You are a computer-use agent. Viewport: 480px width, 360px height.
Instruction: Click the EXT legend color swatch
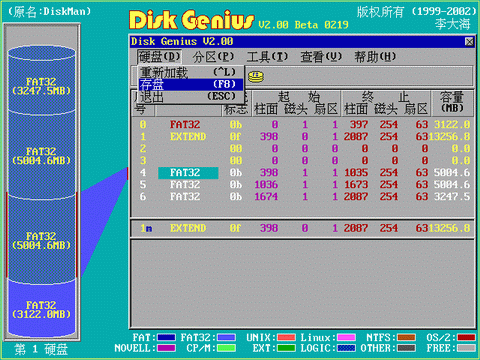[286, 348]
